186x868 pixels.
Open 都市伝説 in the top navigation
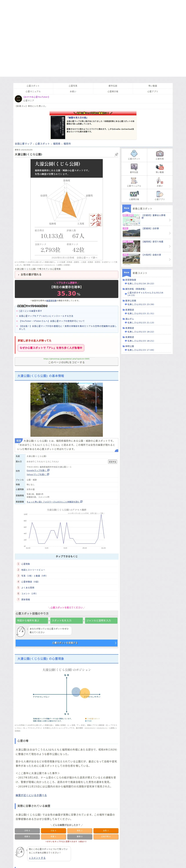[x=113, y=86]
